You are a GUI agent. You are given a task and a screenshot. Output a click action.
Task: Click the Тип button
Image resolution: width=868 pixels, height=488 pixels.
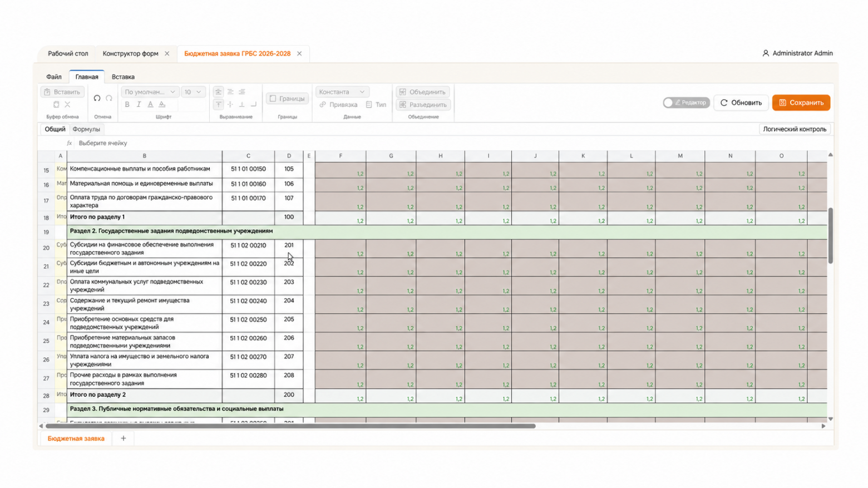(376, 105)
